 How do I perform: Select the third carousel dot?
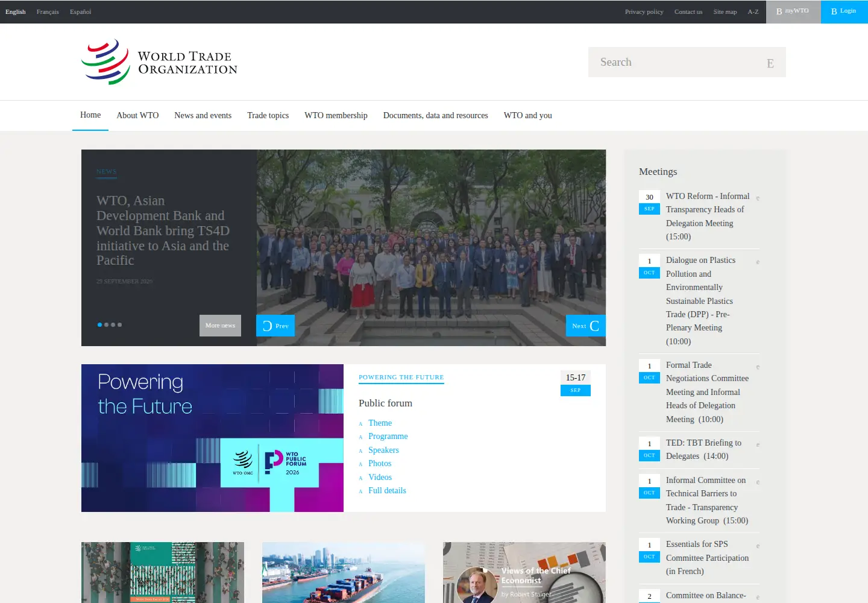(x=113, y=324)
